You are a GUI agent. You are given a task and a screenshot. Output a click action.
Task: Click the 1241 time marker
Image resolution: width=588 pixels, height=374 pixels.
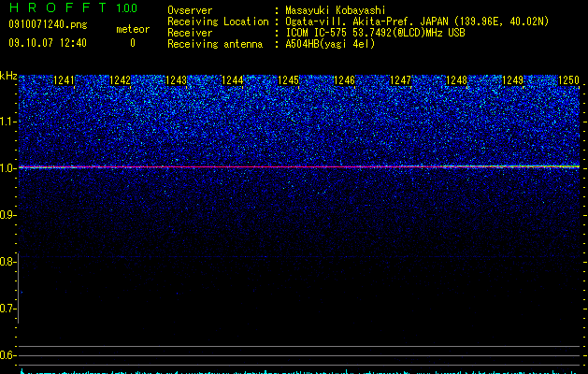pos(65,80)
